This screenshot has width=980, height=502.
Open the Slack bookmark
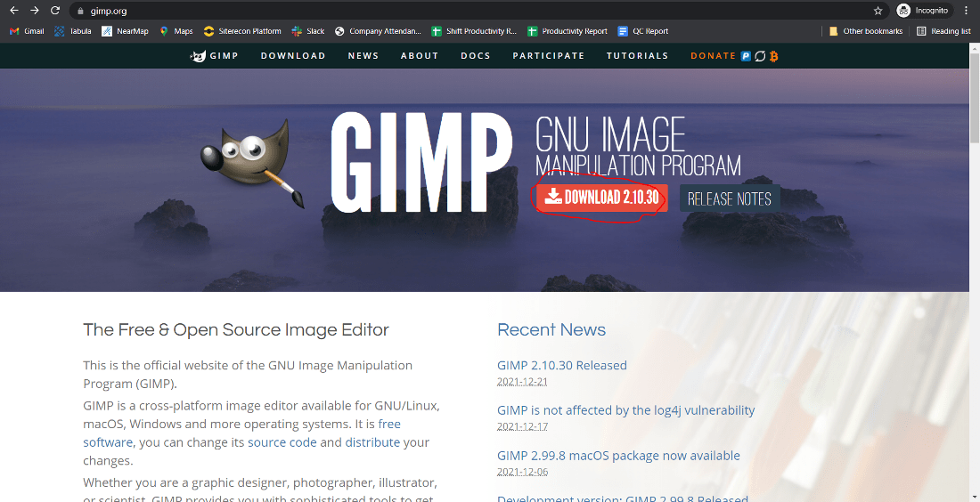point(308,31)
